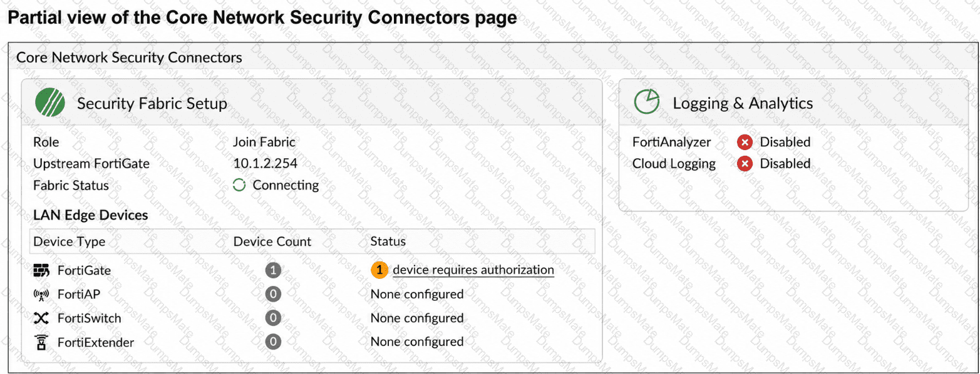Screen dimensions: 980x374
Task: Click the orange authorization warning badge
Action: pos(379,270)
